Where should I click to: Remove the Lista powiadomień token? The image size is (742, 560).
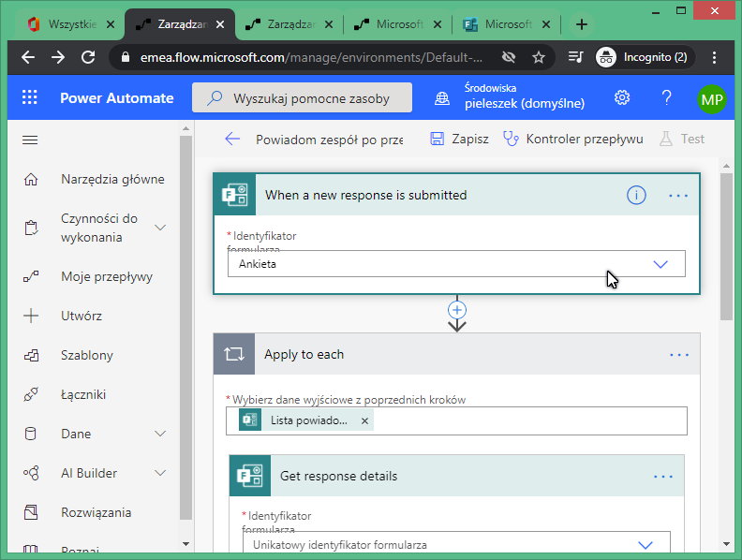click(x=364, y=420)
